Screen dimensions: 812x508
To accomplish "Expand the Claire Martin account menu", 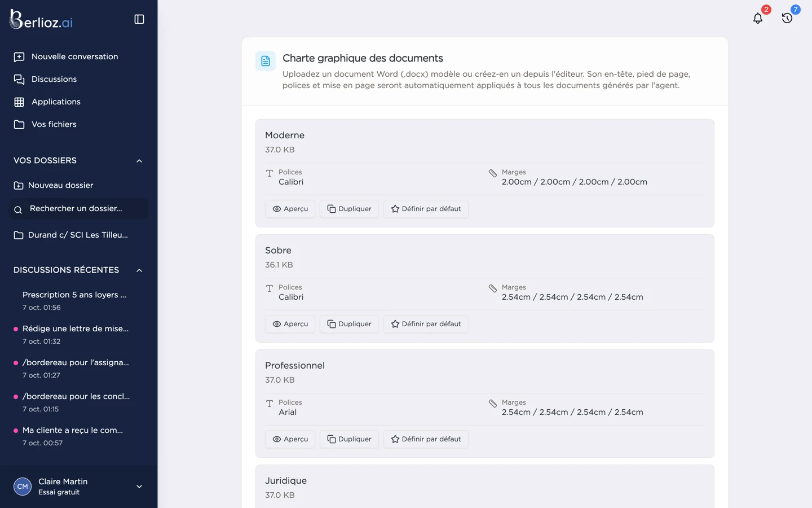I will tap(139, 487).
